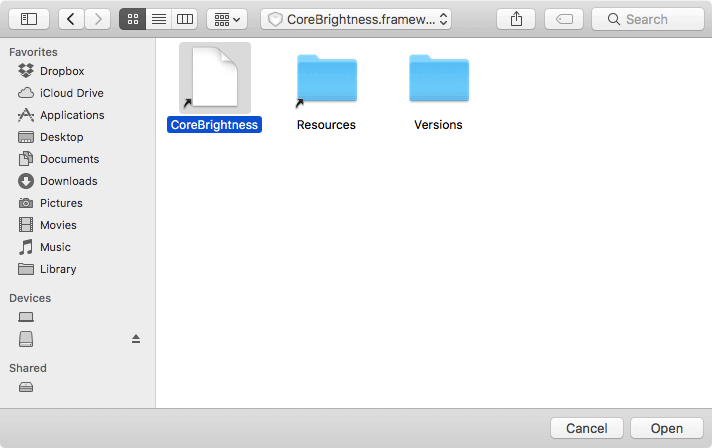Go to Pictures in the sidebar
Screen dimensions: 712x448
tap(50, 203)
